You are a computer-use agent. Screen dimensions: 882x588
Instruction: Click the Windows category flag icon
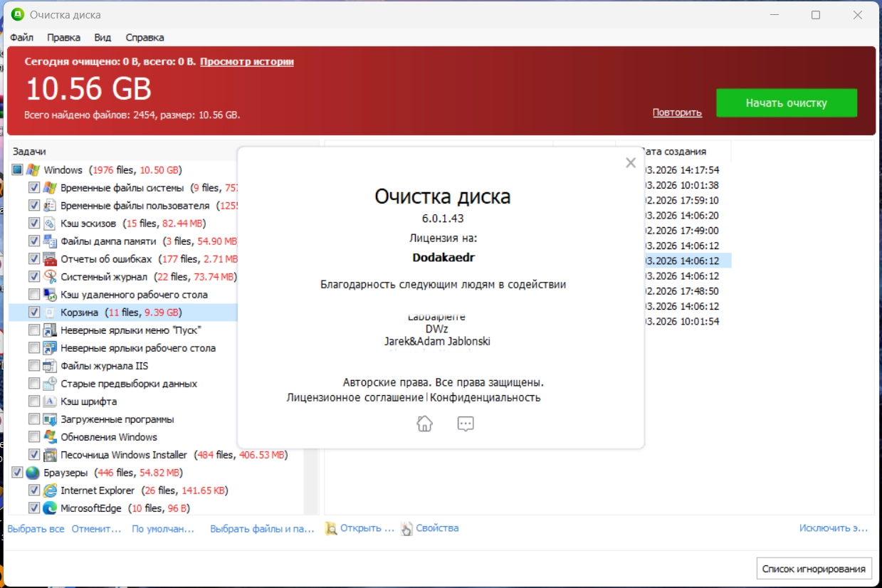[33, 170]
